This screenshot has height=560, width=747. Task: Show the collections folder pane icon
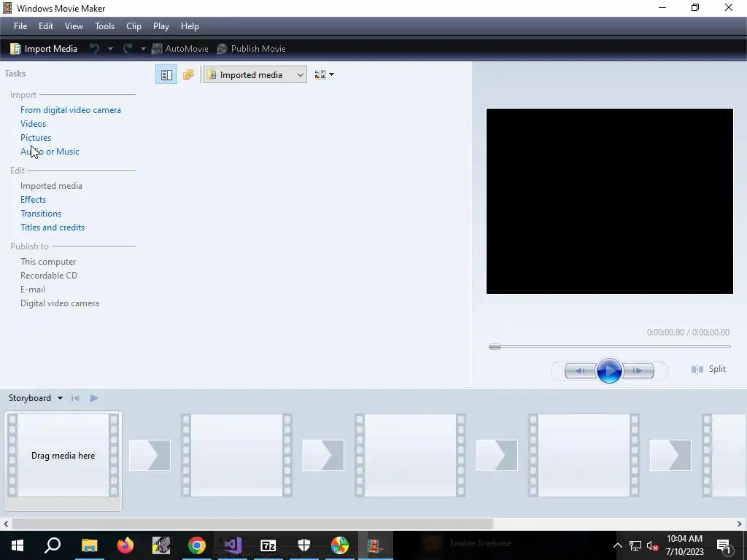(x=188, y=75)
